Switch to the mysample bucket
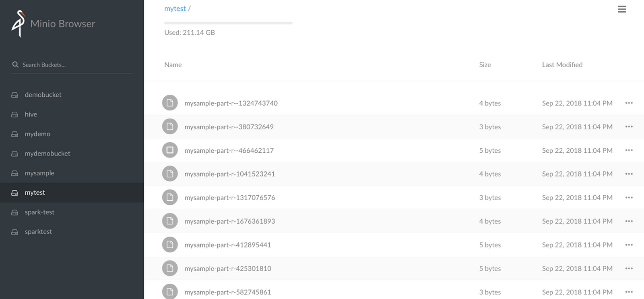The height and width of the screenshot is (299, 644). point(39,173)
